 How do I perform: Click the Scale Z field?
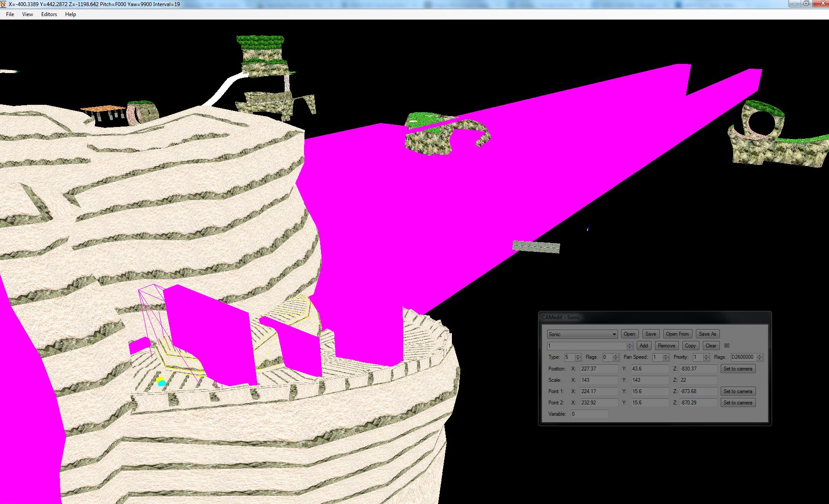698,380
